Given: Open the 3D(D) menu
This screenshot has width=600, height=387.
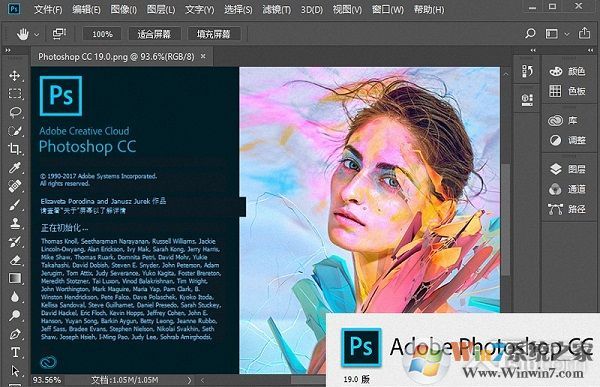Looking at the screenshot, I should tap(311, 9).
